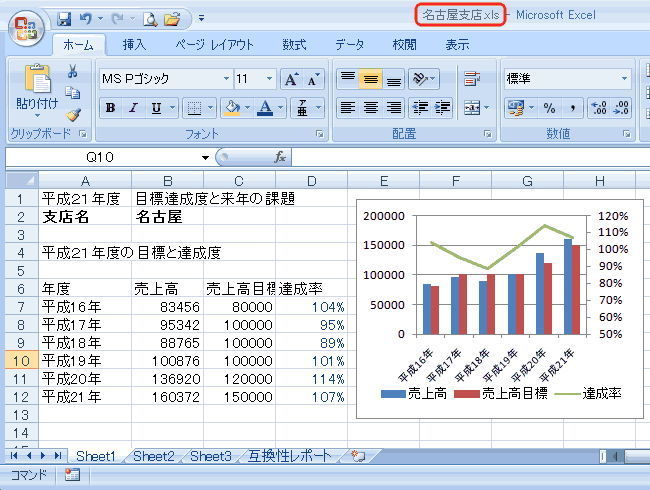Image resolution: width=650 pixels, height=490 pixels.
Task: Change text orientation icon
Action: coord(420,79)
